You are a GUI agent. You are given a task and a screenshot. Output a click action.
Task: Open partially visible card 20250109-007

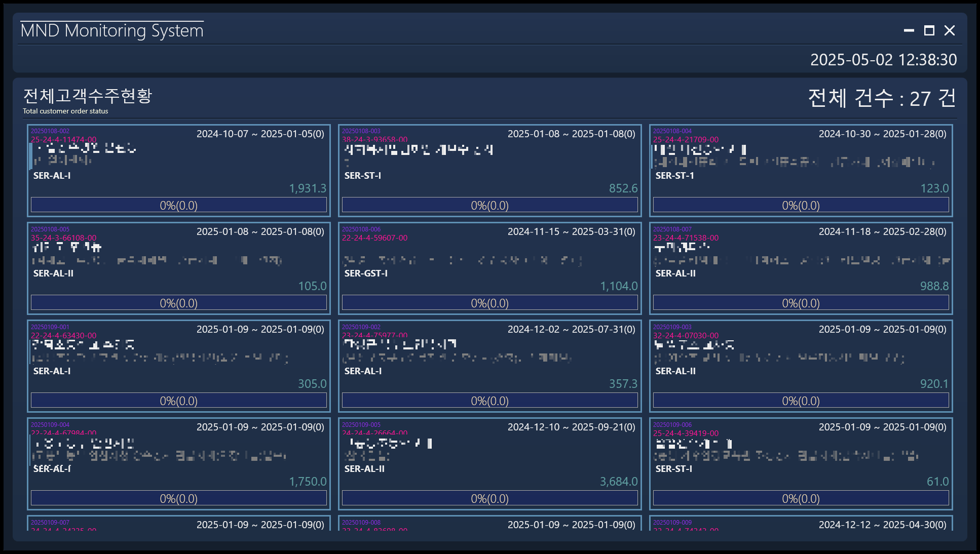click(x=178, y=524)
